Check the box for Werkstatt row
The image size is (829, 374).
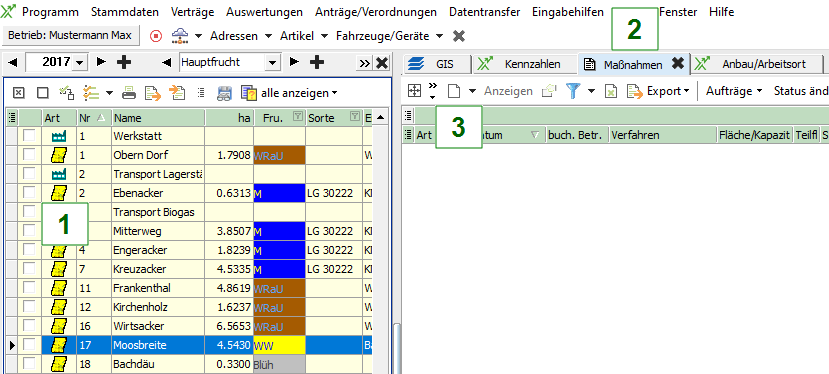29,136
